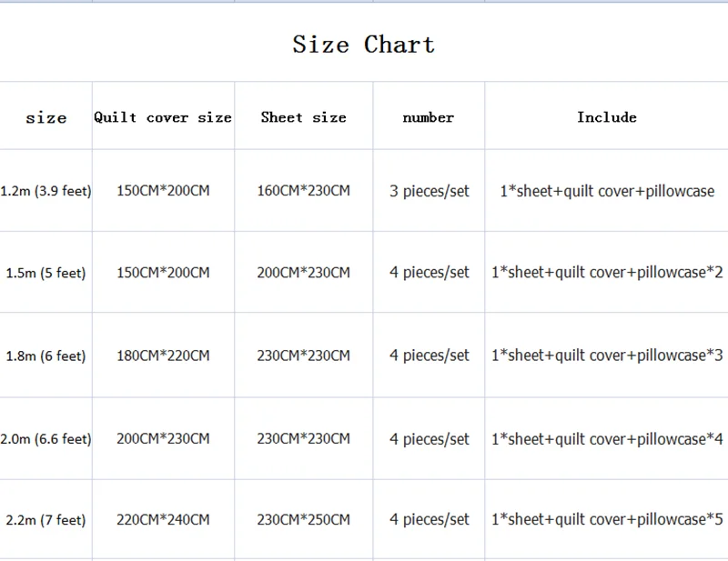Click the 220CM*240CM quilt cover cell
The height and width of the screenshot is (561, 728).
[x=163, y=520]
